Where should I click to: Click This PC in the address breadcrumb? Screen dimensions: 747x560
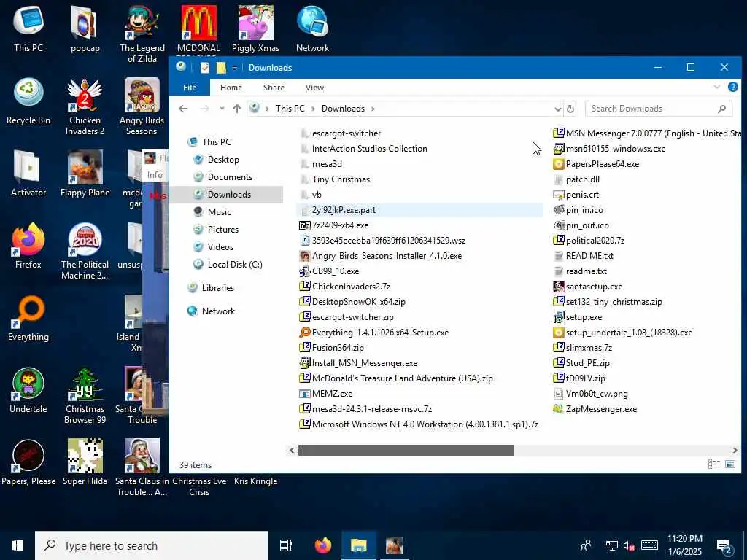tap(290, 109)
